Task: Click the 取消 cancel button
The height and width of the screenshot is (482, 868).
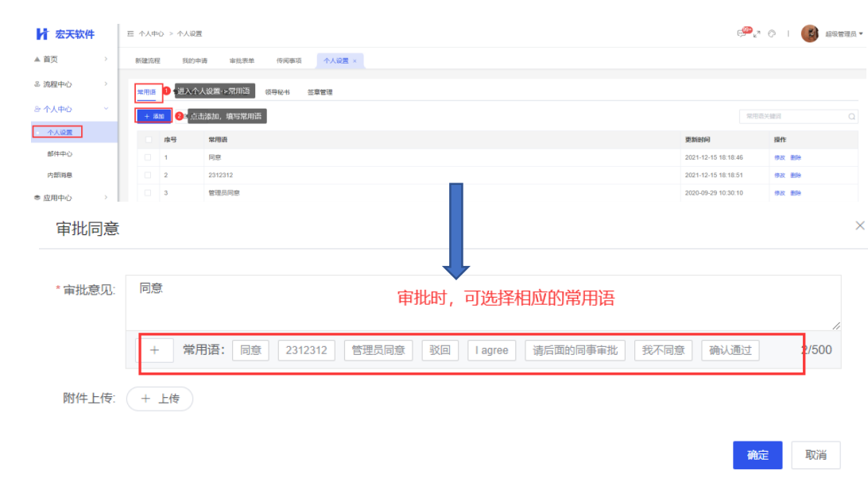Action: pyautogui.click(x=816, y=455)
